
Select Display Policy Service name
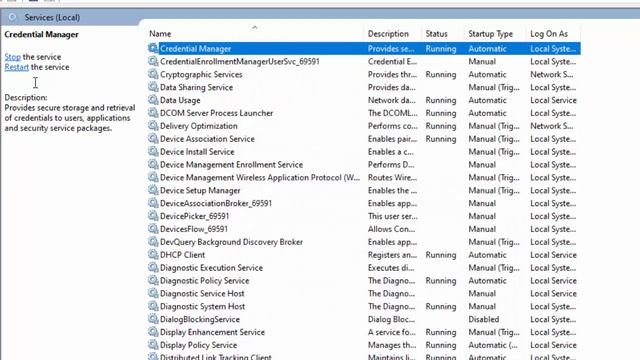pyautogui.click(x=198, y=345)
